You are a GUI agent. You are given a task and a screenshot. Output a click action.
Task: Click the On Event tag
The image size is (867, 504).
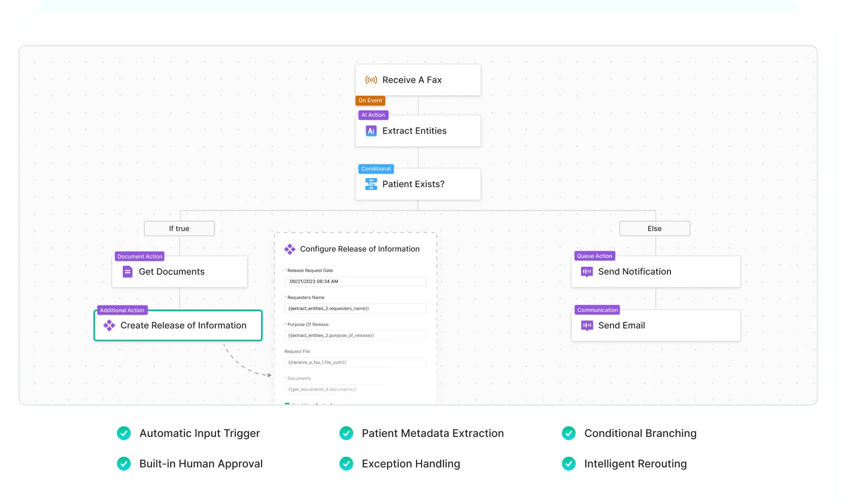[x=370, y=100]
